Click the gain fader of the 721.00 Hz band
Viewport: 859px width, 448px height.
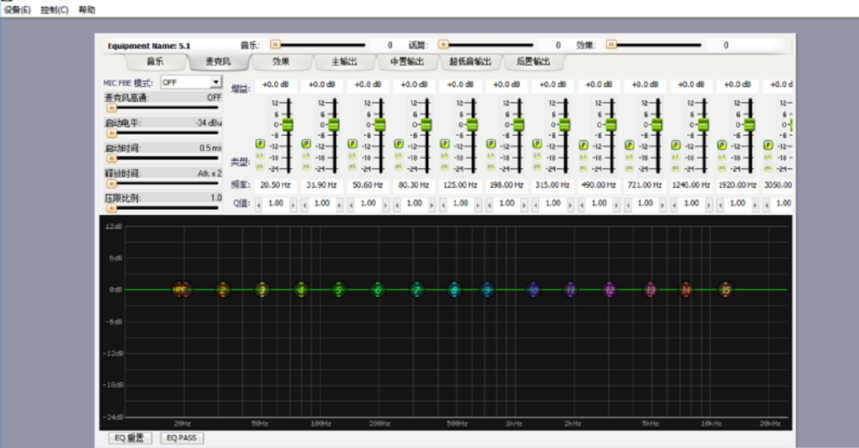click(657, 125)
